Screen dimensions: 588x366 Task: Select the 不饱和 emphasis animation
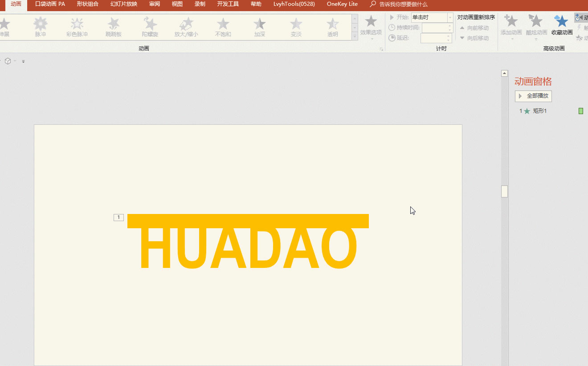point(223,27)
